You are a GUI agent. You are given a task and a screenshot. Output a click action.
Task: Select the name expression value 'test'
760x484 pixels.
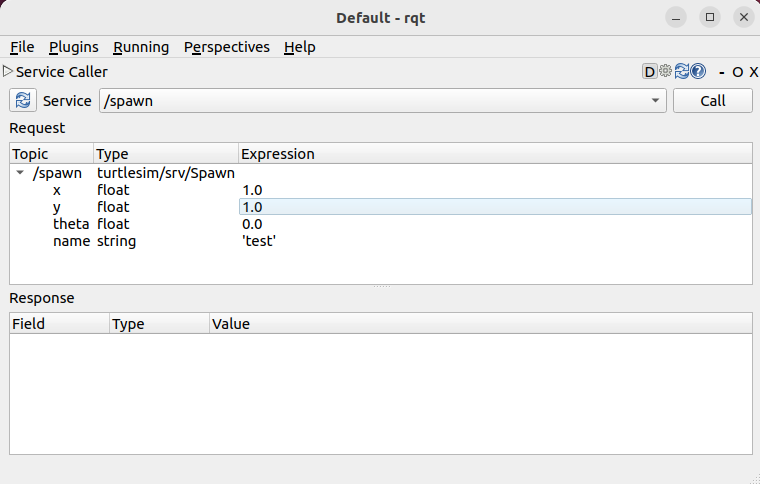point(259,241)
